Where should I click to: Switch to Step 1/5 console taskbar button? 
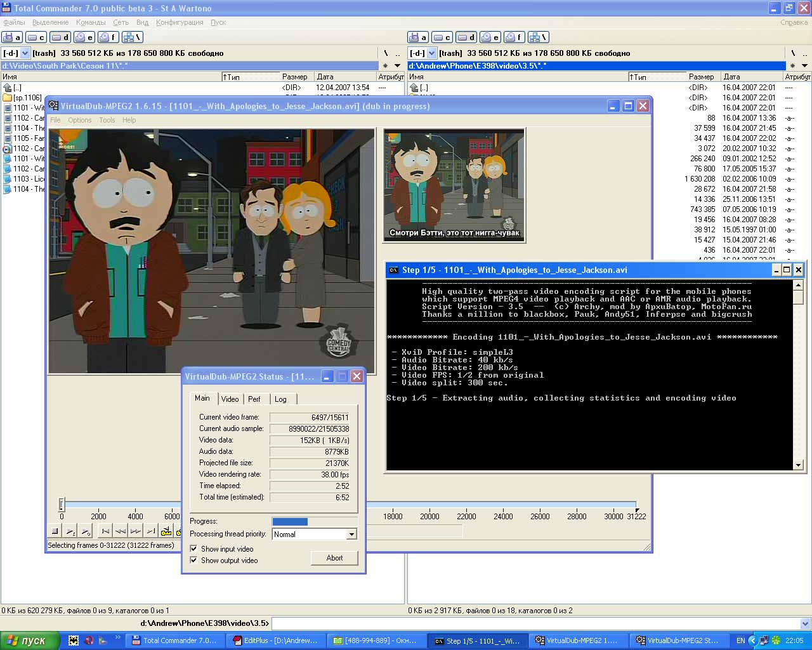tap(478, 640)
